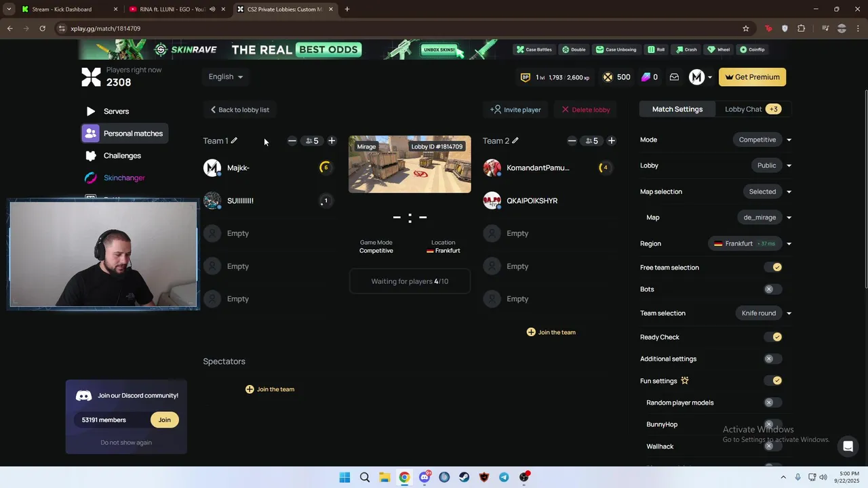
Task: Toggle the Bots switch
Action: [x=773, y=289]
